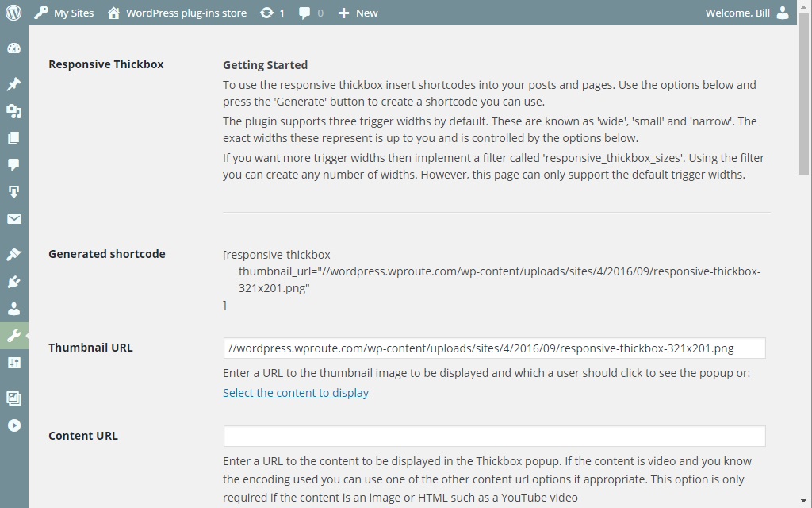Viewport: 812px width, 508px height.
Task: Open Comments sidebar icon
Action: (x=14, y=165)
